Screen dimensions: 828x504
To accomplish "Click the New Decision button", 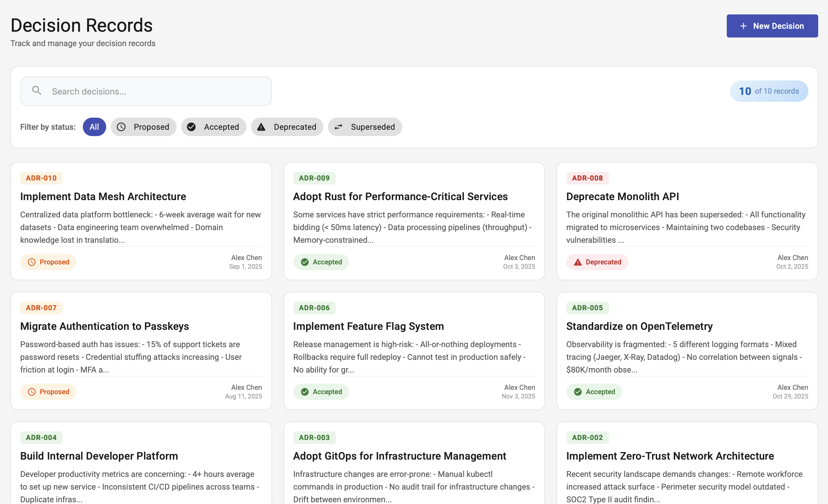I will 772,26.
